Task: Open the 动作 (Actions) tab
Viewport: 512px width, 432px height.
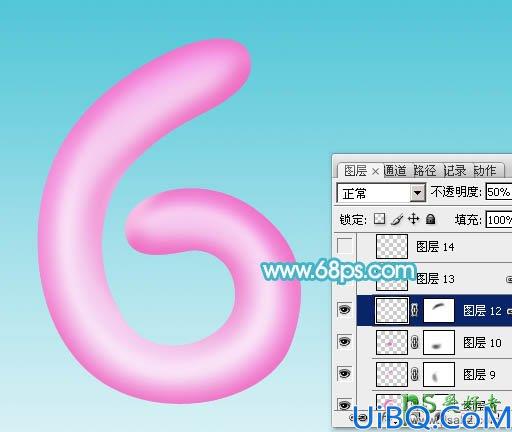Action: click(485, 171)
